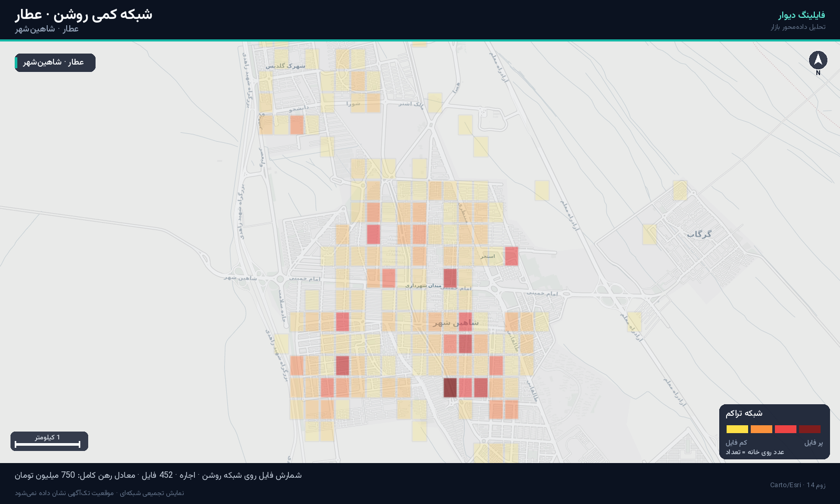Select the عطار · شاهین‌شهر location chip on map
The height and width of the screenshot is (504, 840).
pyautogui.click(x=55, y=62)
